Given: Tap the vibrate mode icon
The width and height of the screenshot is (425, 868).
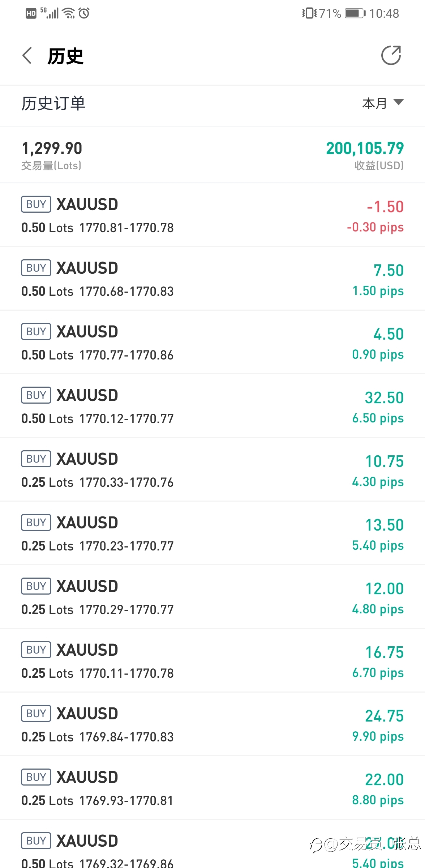Looking at the screenshot, I should pyautogui.click(x=309, y=14).
